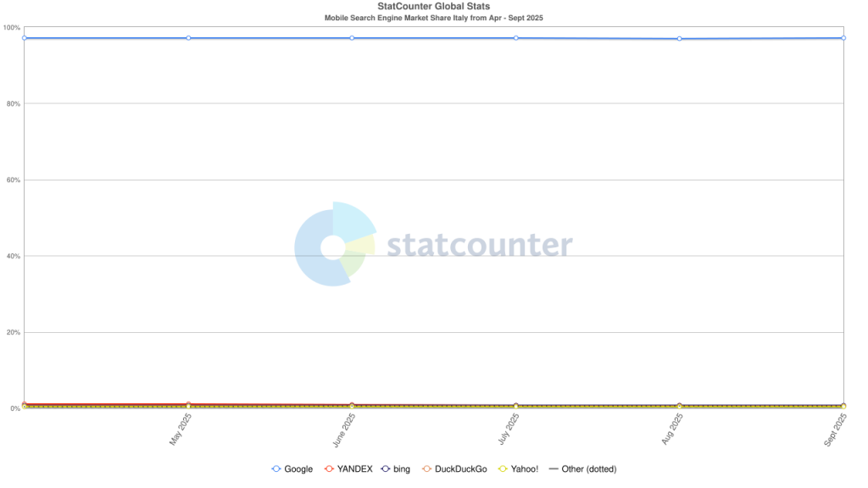The width and height of the screenshot is (868, 488).
Task: Click the Google legend marker icon
Action: (276, 469)
